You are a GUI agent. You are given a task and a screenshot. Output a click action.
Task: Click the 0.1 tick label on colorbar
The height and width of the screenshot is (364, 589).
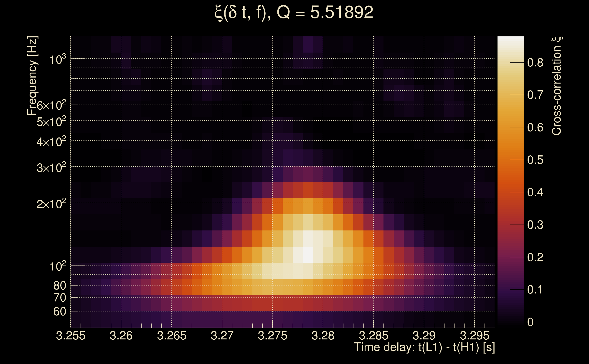click(x=535, y=290)
